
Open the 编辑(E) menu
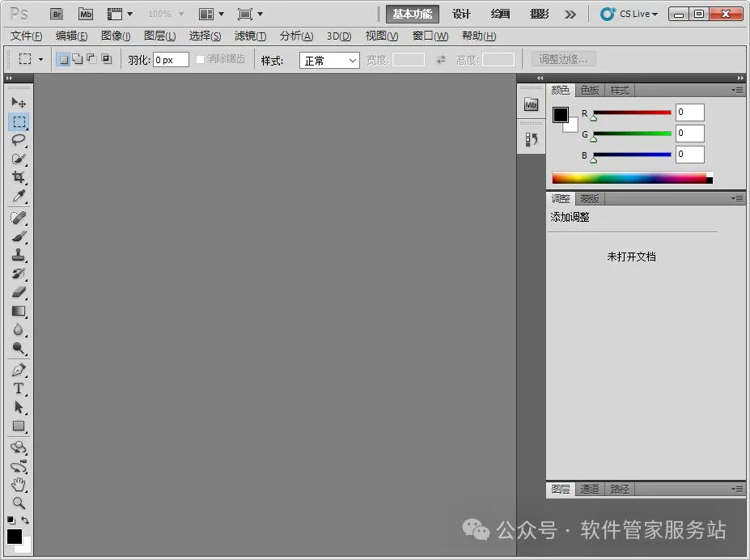[x=72, y=36]
